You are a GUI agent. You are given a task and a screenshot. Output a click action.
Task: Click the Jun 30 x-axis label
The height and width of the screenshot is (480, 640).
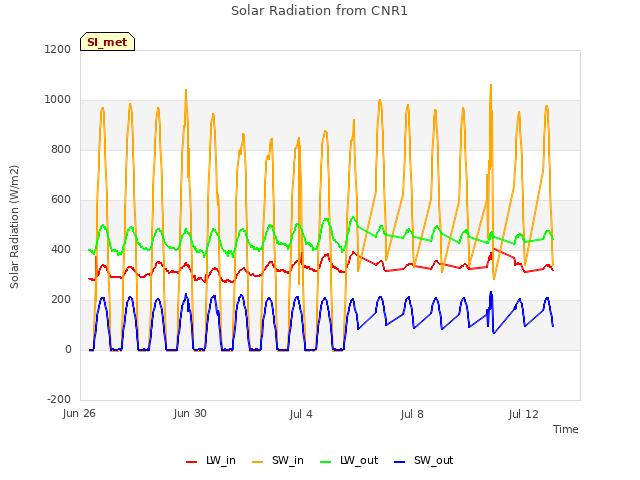point(190,413)
